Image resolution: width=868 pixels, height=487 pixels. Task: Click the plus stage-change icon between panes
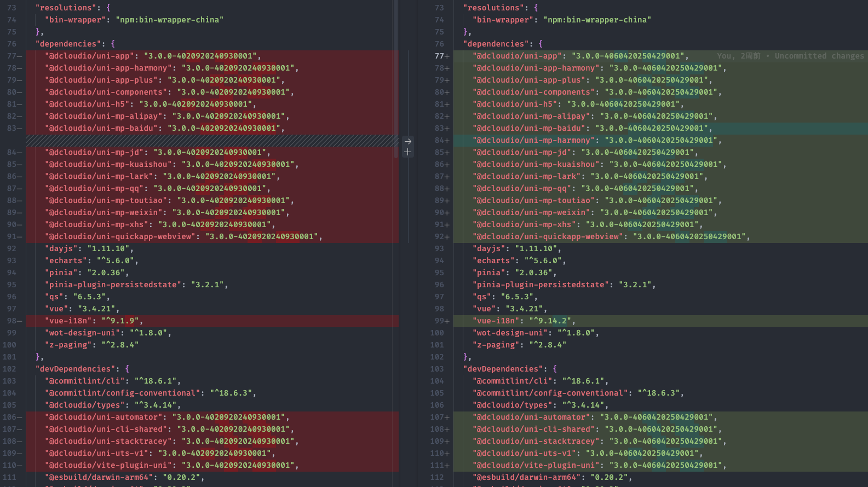[x=407, y=152]
